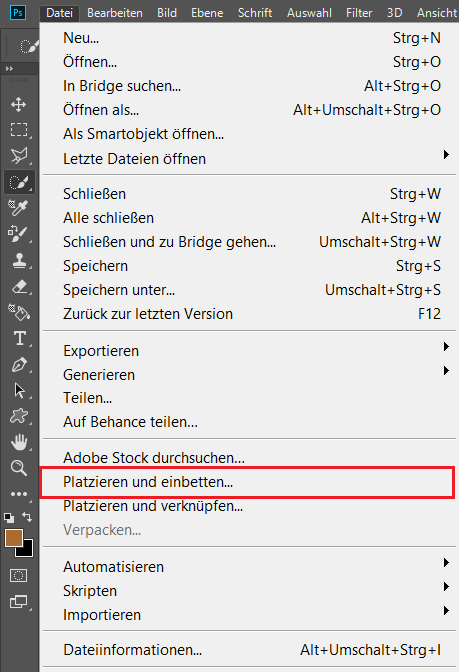
Task: Select the Hand tool
Action: point(19,442)
